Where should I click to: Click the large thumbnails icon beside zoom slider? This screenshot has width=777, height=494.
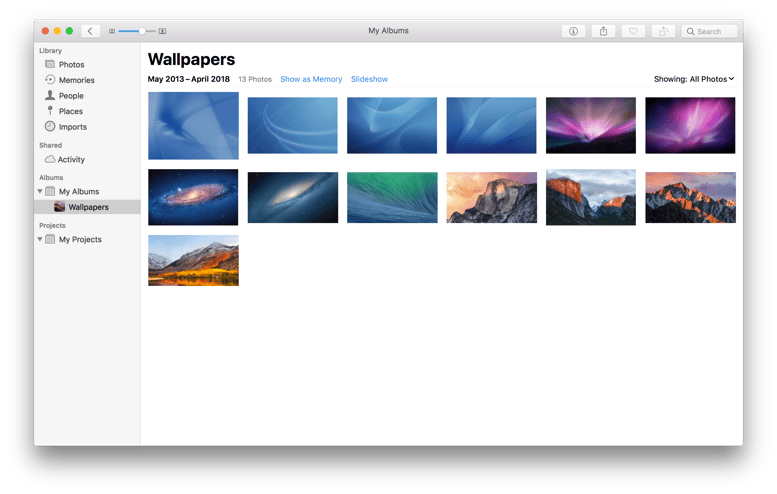(x=162, y=31)
